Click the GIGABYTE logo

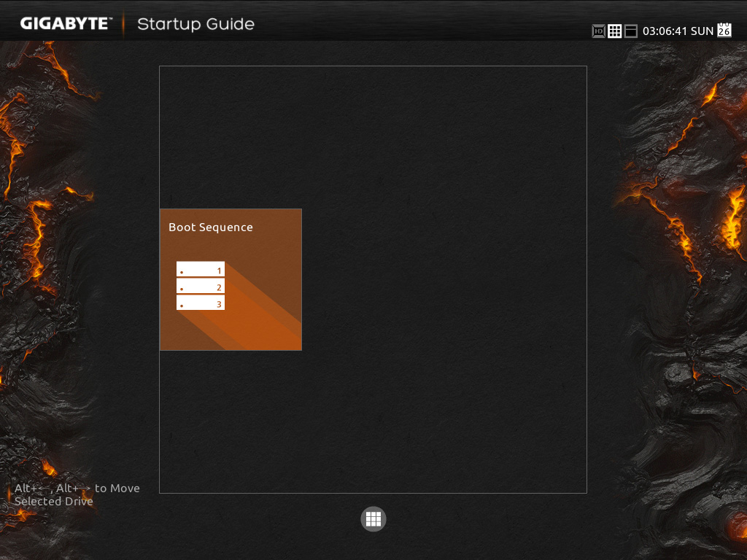(x=66, y=23)
